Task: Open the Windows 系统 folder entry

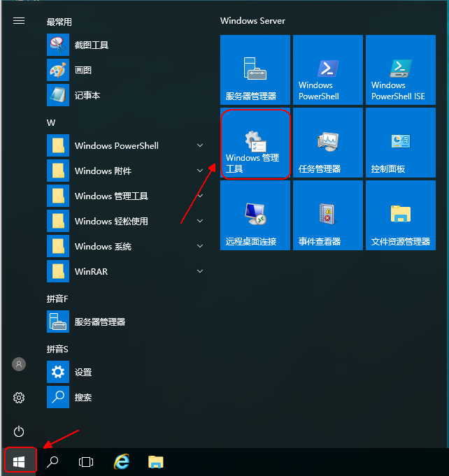Action: (124, 246)
